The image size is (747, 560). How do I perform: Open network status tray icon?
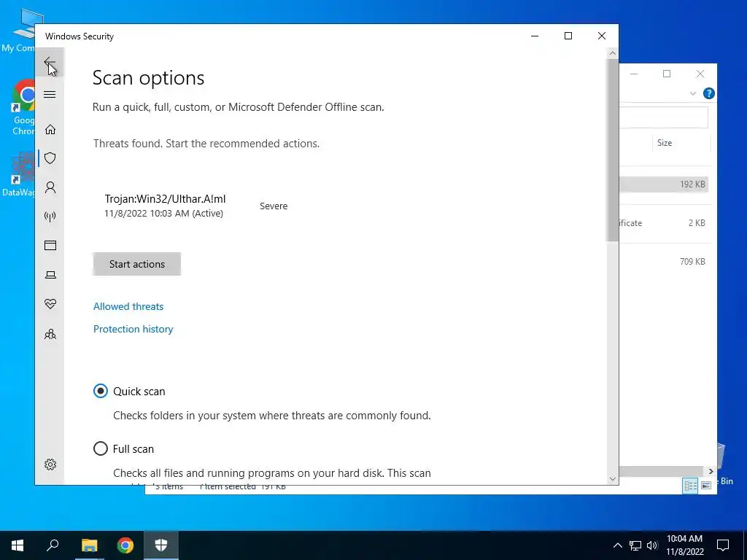tap(635, 545)
